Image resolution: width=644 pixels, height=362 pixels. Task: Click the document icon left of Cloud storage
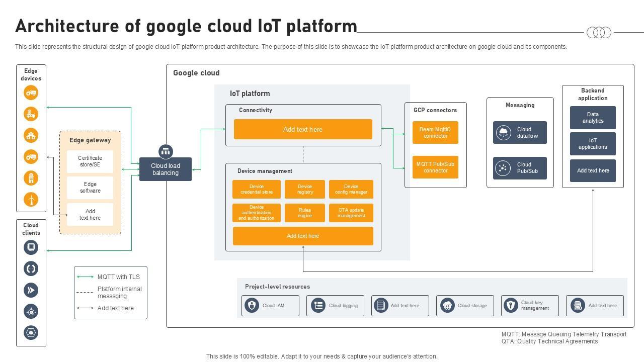[x=381, y=305]
